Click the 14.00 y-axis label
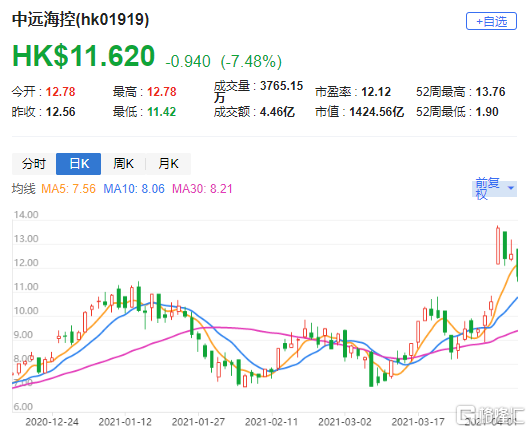Image resolution: width=531 pixels, height=432 pixels. [x=26, y=215]
